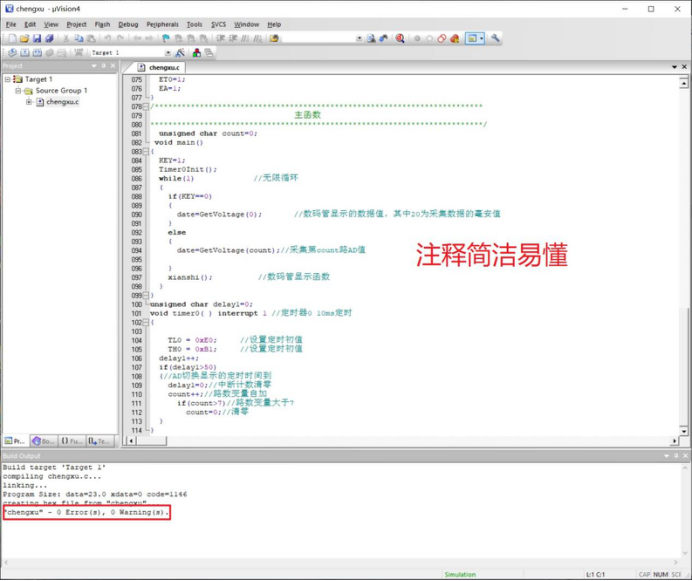The height and width of the screenshot is (581, 692).
Task: Create a new file with the New icon
Action: pos(12,38)
